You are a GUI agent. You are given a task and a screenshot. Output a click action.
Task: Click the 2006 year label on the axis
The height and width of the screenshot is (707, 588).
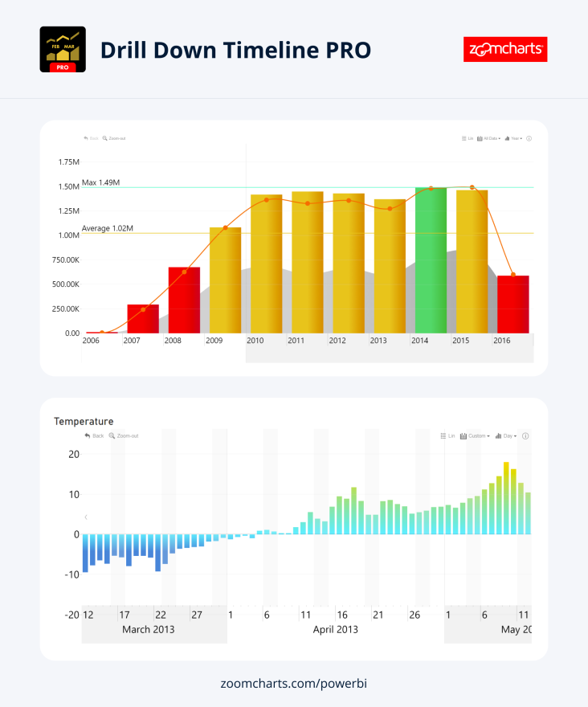point(91,341)
